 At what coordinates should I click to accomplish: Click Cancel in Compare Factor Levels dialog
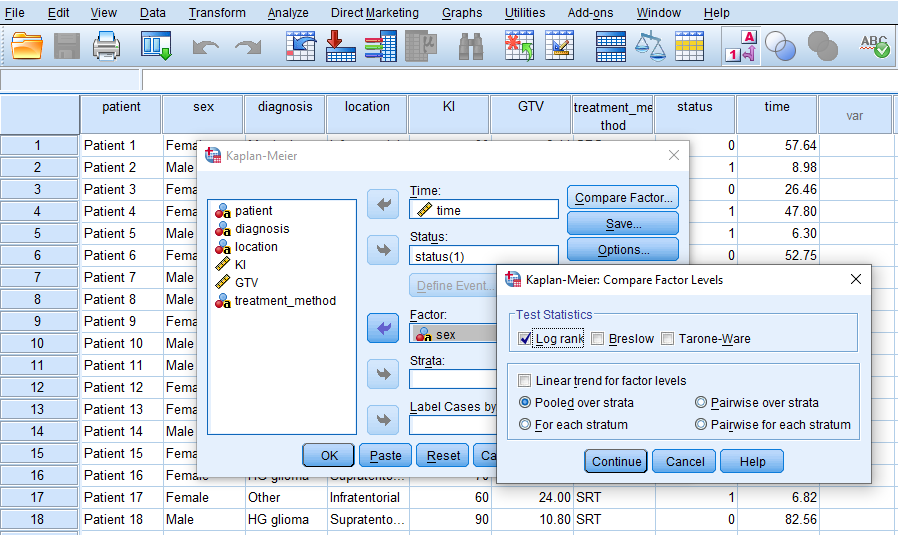tap(685, 461)
